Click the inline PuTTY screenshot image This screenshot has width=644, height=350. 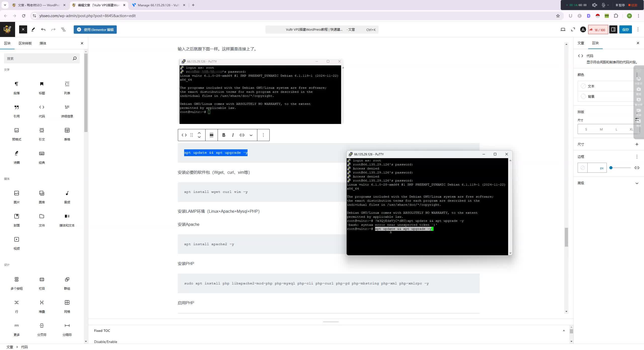[x=261, y=91]
